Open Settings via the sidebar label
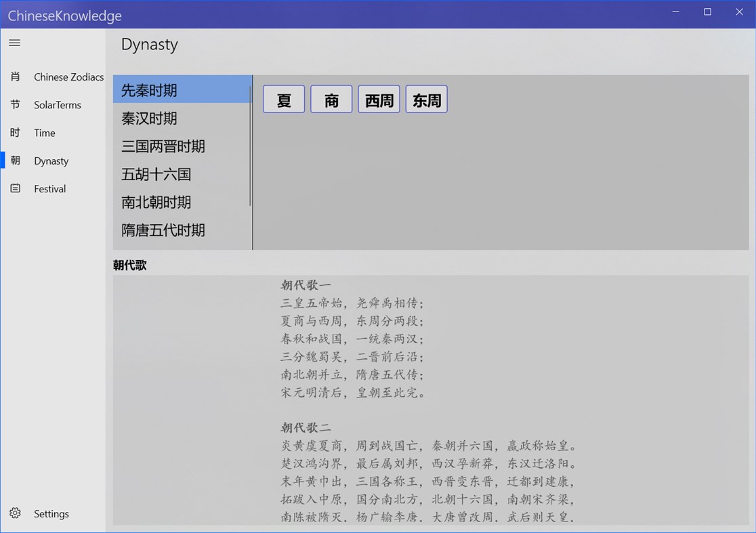This screenshot has height=533, width=756. [51, 513]
